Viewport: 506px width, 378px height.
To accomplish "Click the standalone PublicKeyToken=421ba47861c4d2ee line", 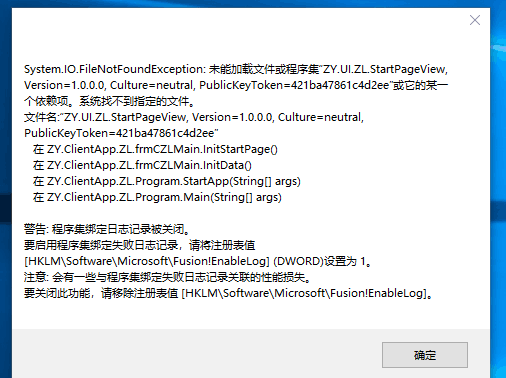I will [x=121, y=133].
